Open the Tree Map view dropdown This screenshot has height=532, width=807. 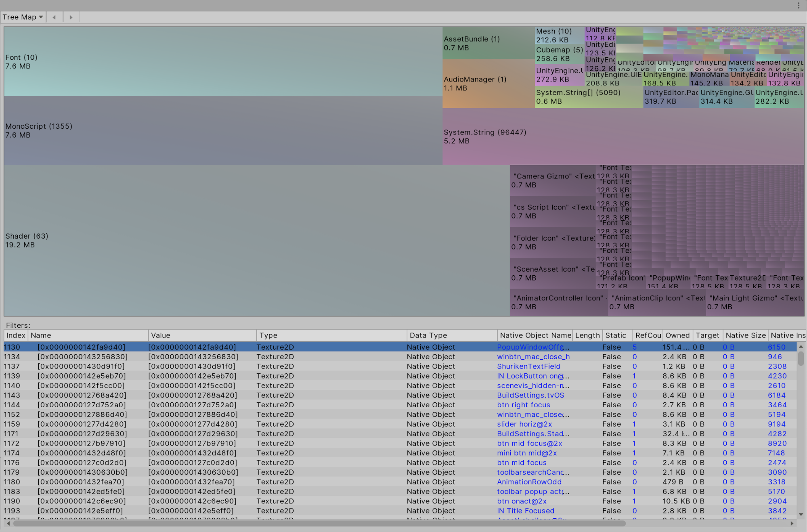[23, 17]
